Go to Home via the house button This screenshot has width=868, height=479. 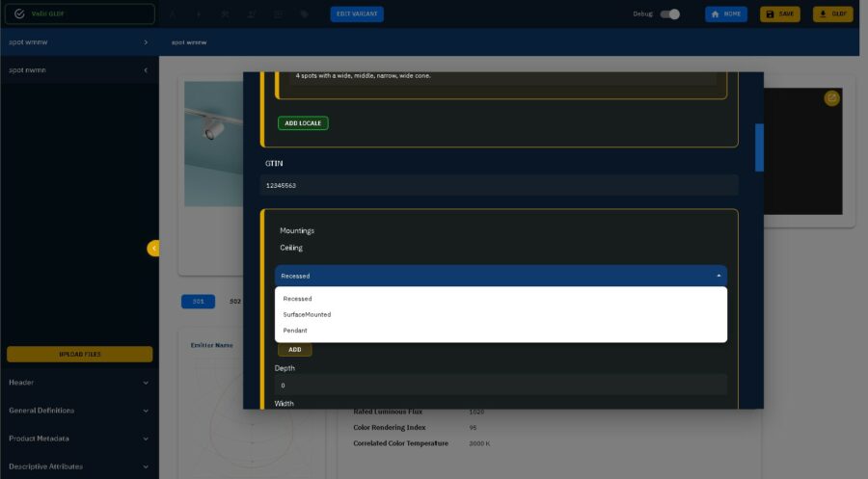point(726,14)
